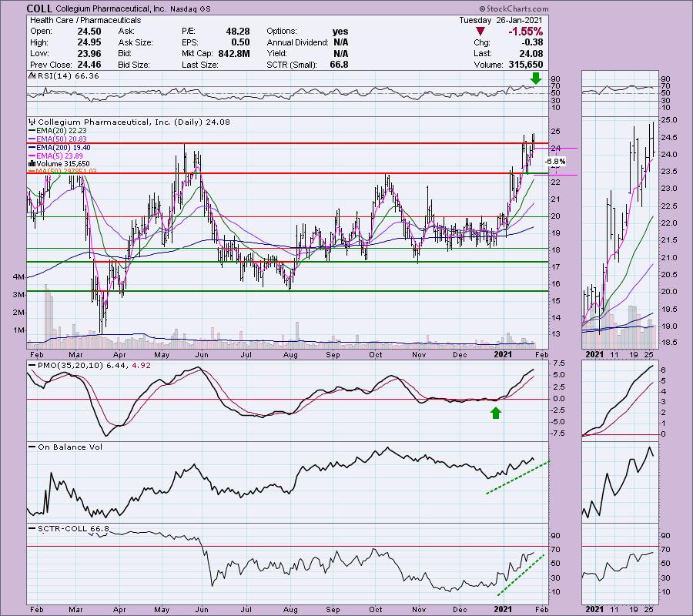Screen dimensions: 693x616
Task: Click the volume bars icon in the legend
Action: pyautogui.click(x=32, y=164)
